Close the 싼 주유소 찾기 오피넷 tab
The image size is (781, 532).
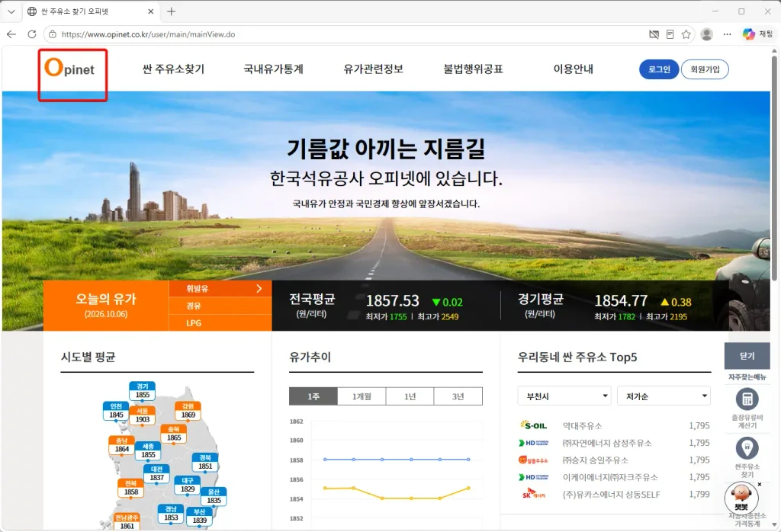click(x=151, y=11)
